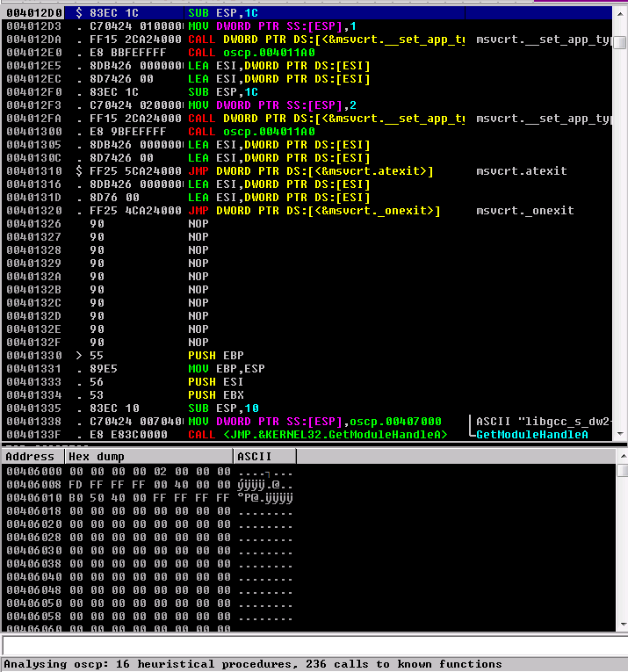The width and height of the screenshot is (628, 672).
Task: Select dump row at address 00406040
Action: pos(308,577)
